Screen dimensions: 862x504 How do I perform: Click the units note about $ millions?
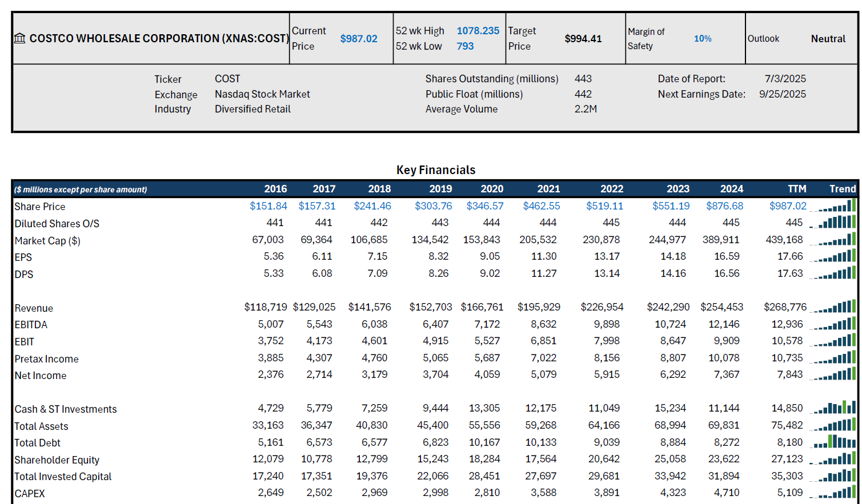pos(81,189)
